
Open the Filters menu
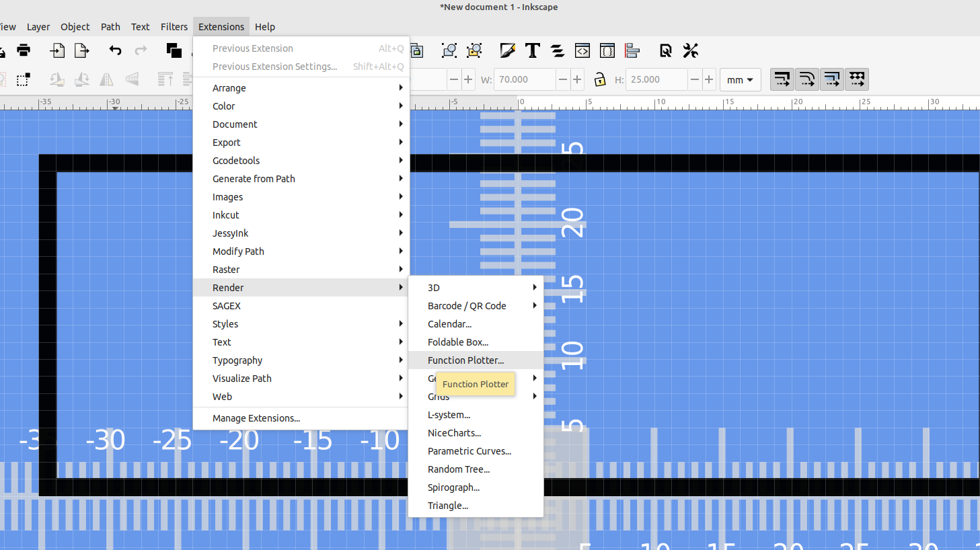click(x=174, y=27)
